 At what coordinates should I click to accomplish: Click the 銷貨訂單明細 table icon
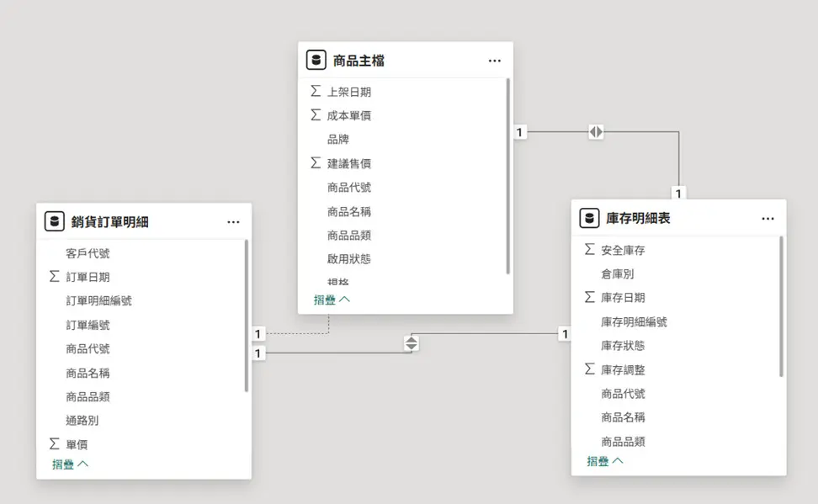click(54, 222)
